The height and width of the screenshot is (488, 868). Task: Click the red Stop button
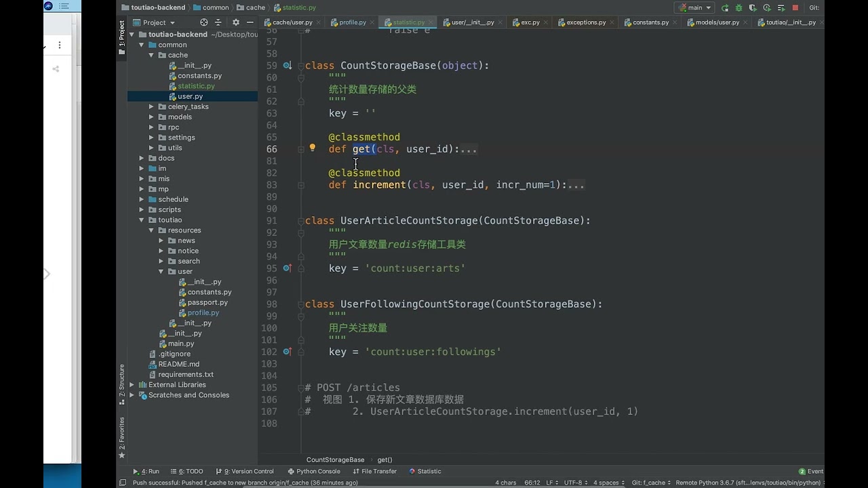point(794,8)
